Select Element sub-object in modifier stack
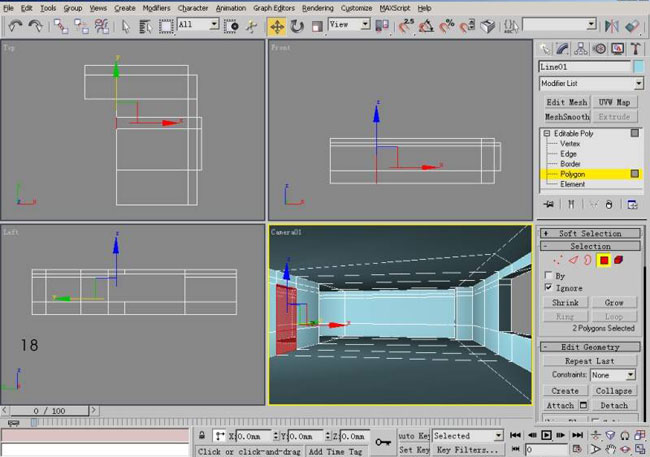Viewport: 650px width, 457px height. pyautogui.click(x=572, y=184)
